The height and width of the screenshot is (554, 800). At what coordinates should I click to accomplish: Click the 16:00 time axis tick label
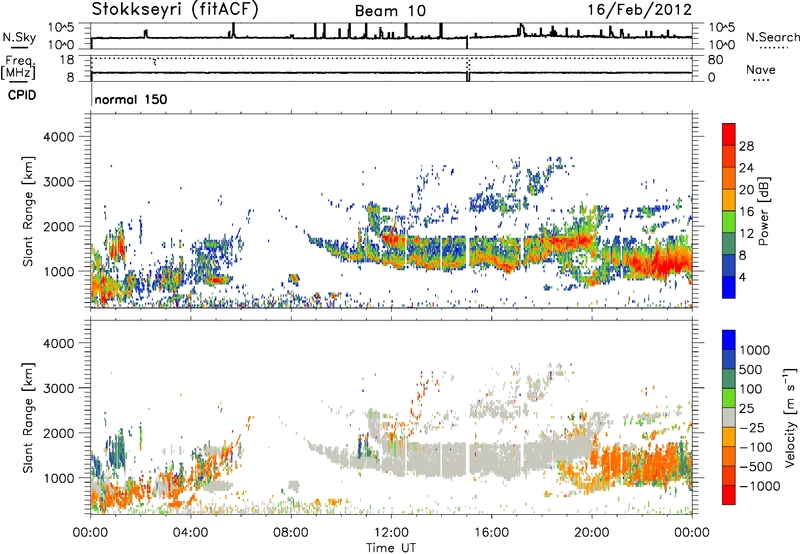tap(491, 533)
